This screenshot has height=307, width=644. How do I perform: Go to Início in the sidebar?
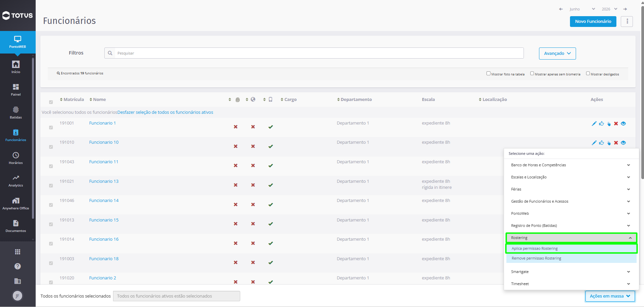click(x=16, y=67)
